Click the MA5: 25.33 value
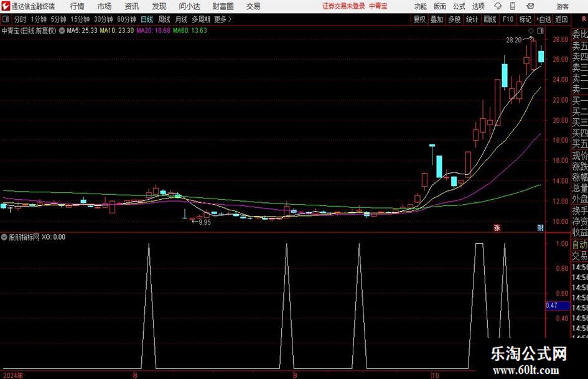The image size is (588, 379). point(82,30)
